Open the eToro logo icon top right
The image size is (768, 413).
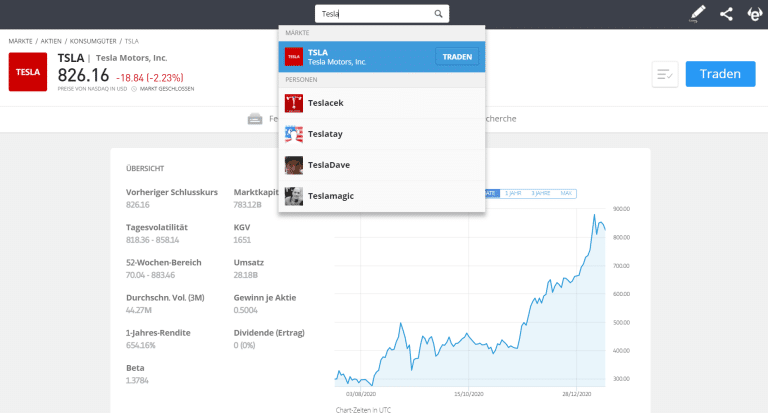(755, 14)
